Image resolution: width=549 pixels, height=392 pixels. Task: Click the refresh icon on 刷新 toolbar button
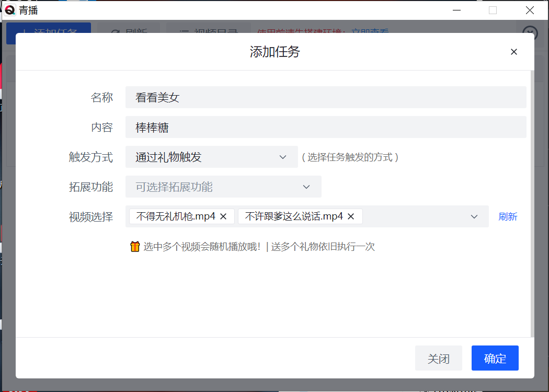(x=116, y=32)
